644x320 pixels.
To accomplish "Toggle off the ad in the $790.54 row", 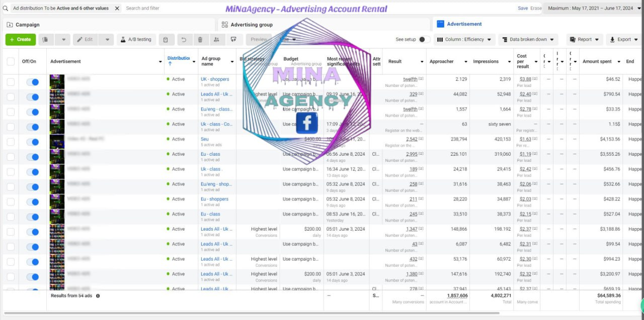I will pos(32,97).
